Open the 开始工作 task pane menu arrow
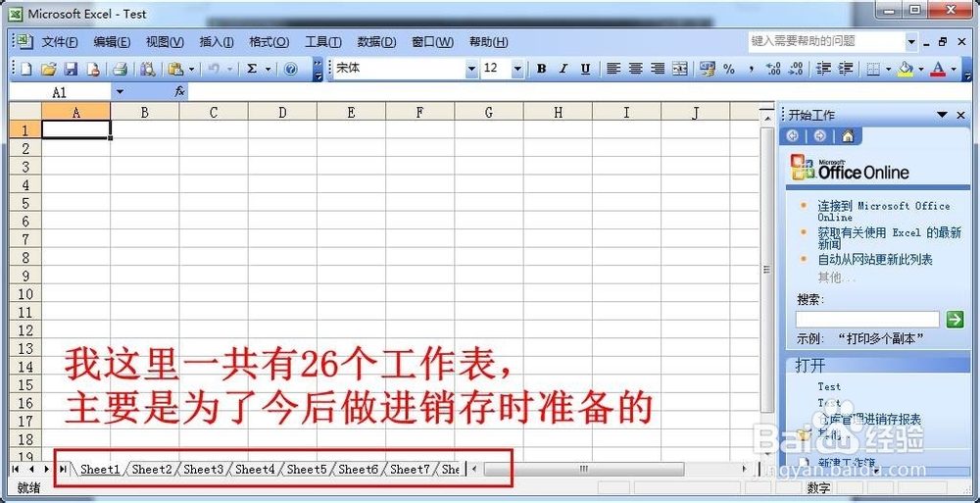This screenshot has height=503, width=980. 941,115
